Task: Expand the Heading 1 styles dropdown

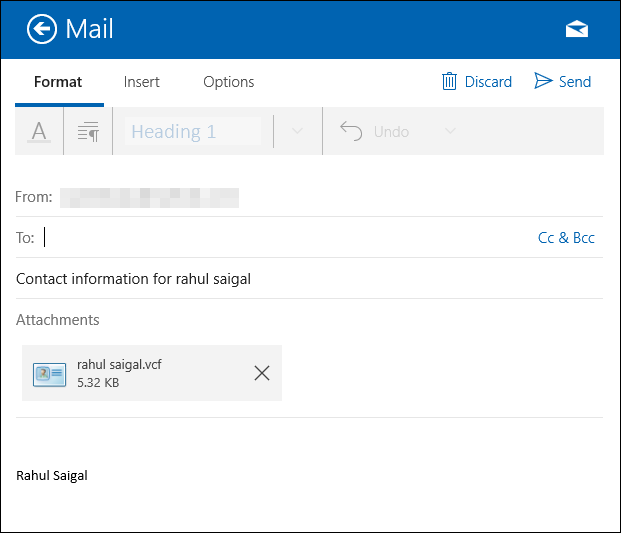Action: (297, 131)
